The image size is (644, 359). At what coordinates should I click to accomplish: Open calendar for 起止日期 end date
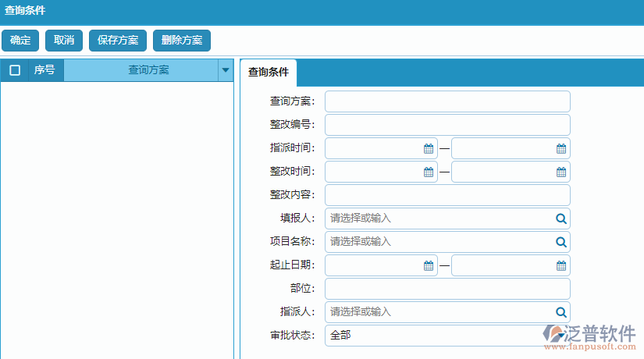click(x=560, y=265)
